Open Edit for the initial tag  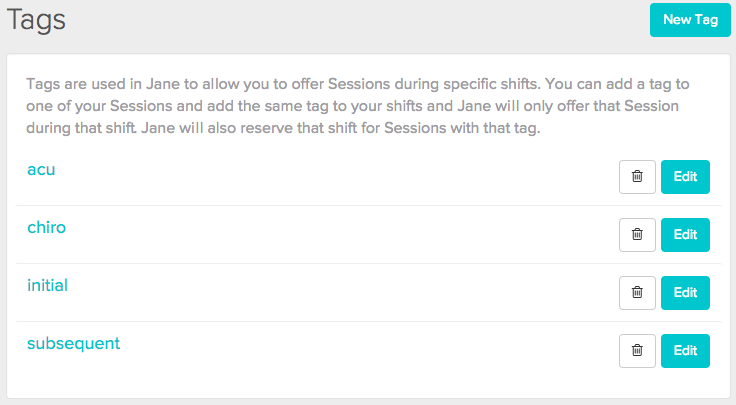685,292
